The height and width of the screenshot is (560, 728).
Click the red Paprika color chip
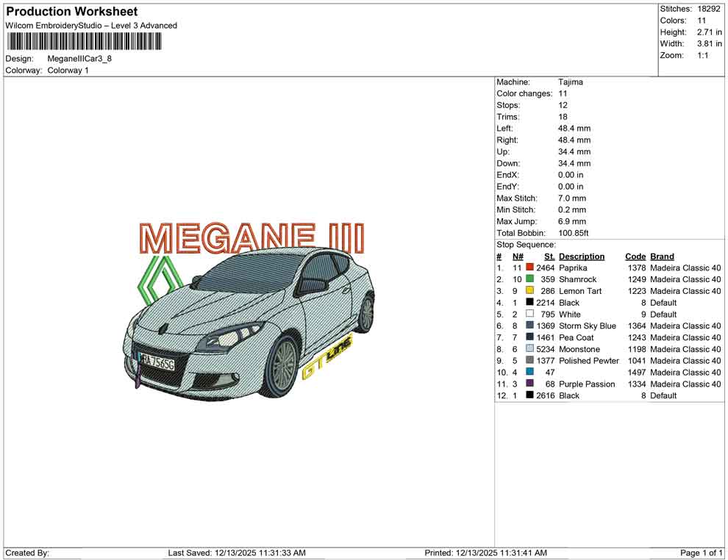pyautogui.click(x=530, y=268)
